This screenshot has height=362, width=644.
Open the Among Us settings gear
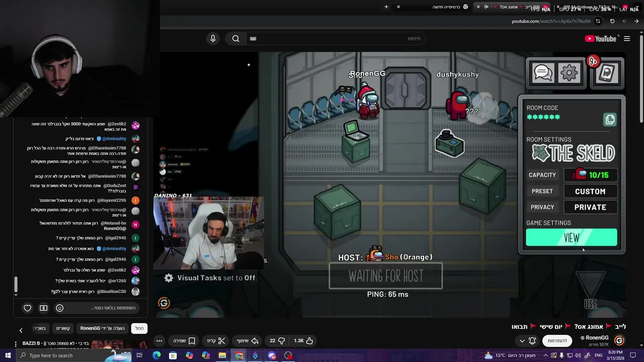tap(569, 73)
